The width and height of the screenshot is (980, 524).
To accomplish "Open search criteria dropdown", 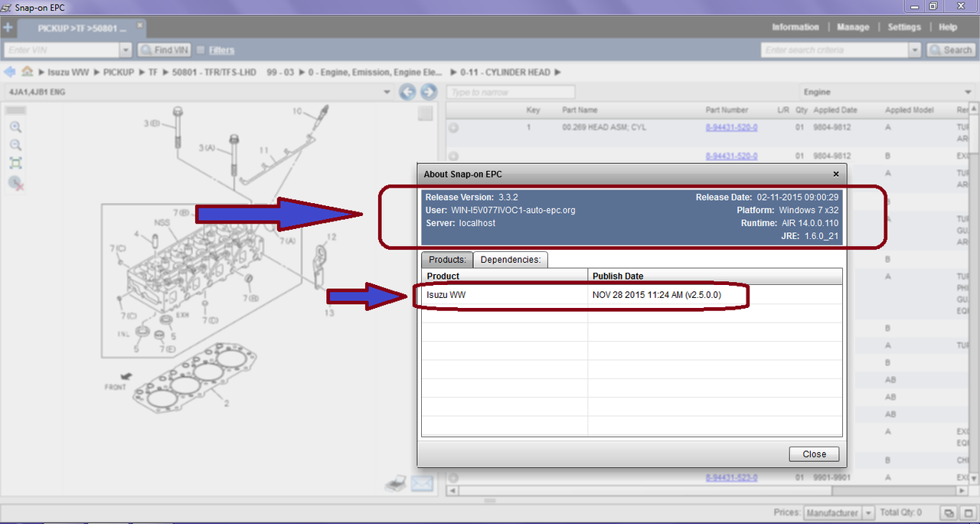I will pos(914,50).
